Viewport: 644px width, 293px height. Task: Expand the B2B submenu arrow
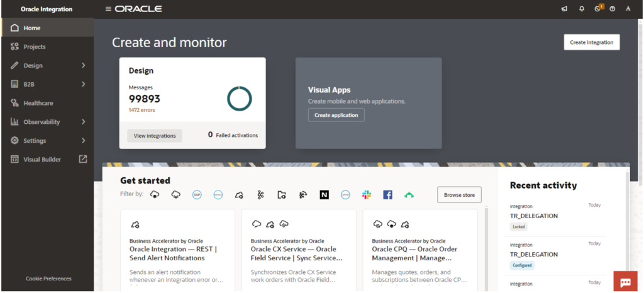(x=83, y=84)
